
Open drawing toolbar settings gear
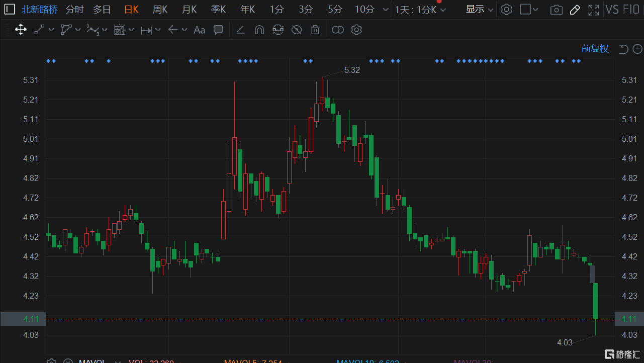[x=356, y=30]
